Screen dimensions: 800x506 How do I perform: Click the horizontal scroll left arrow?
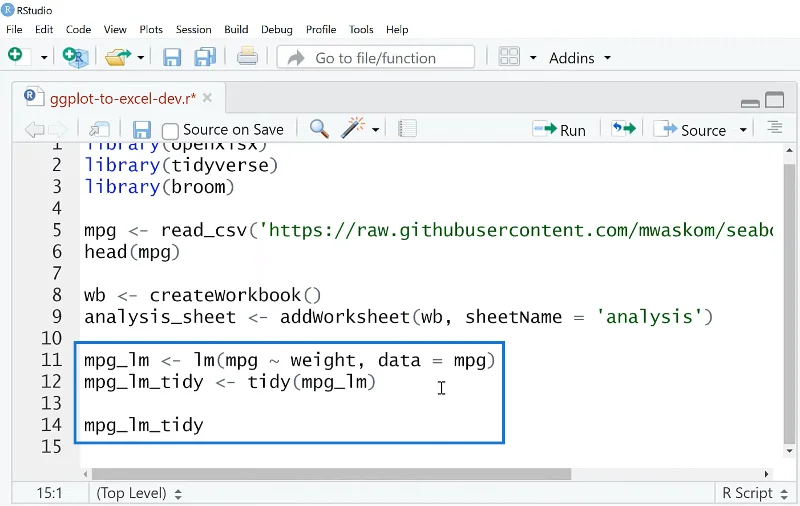pos(85,474)
